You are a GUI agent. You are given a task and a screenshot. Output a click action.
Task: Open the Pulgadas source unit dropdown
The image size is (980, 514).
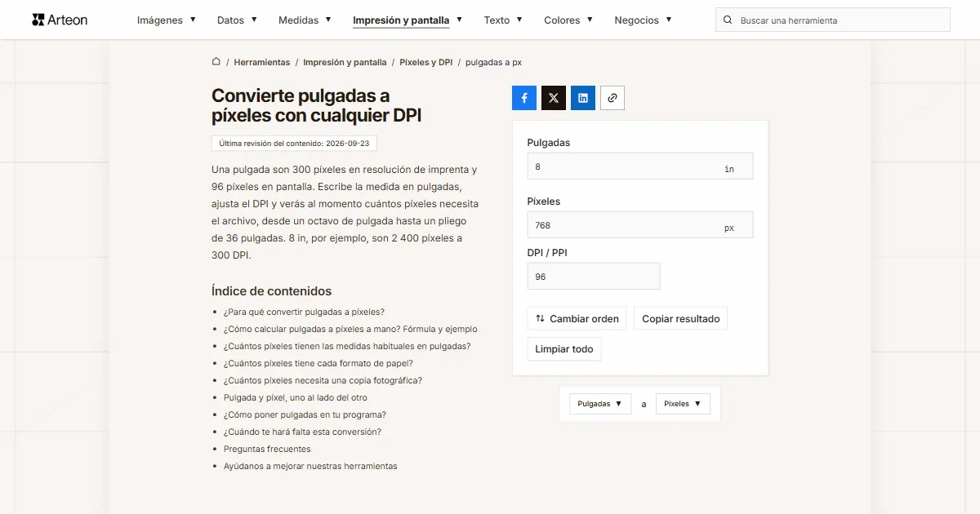[x=600, y=404]
